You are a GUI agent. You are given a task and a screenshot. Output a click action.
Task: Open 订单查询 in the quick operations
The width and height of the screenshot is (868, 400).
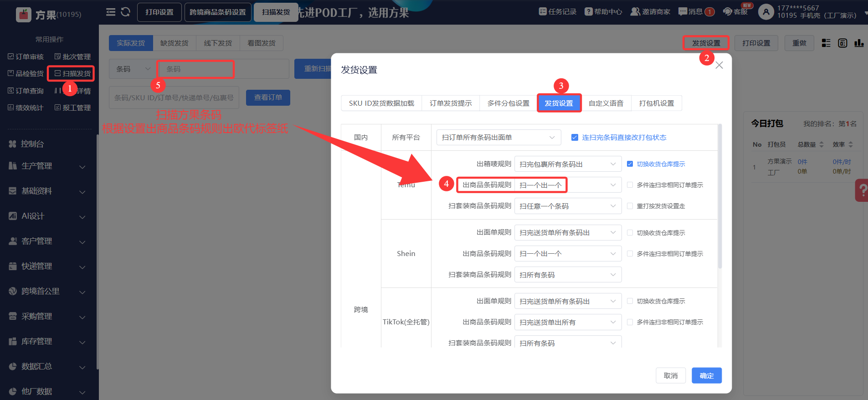pyautogui.click(x=26, y=91)
